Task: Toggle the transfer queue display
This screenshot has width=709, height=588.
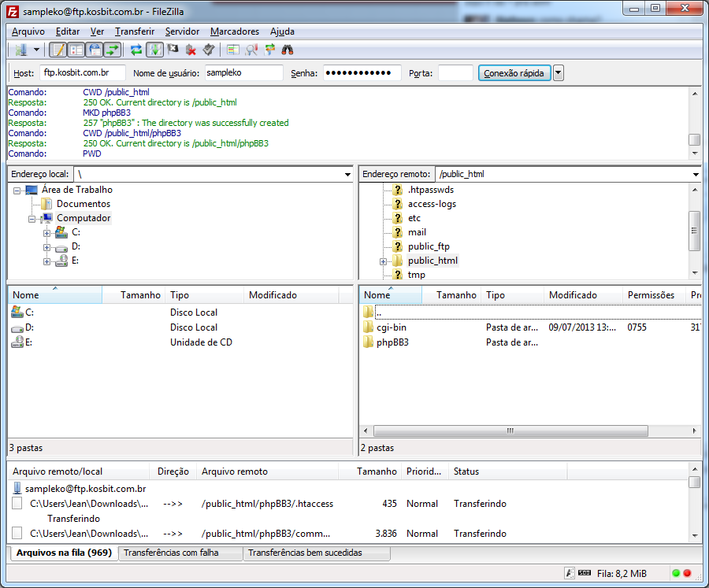Action: coord(112,50)
